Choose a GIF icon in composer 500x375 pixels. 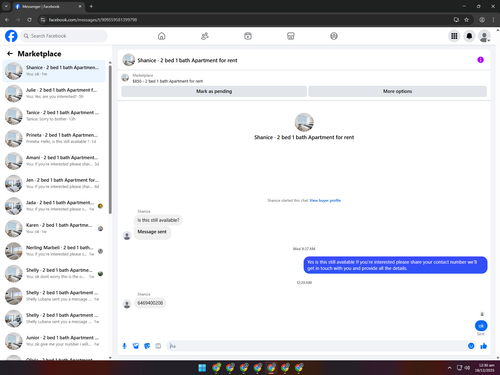click(158, 346)
